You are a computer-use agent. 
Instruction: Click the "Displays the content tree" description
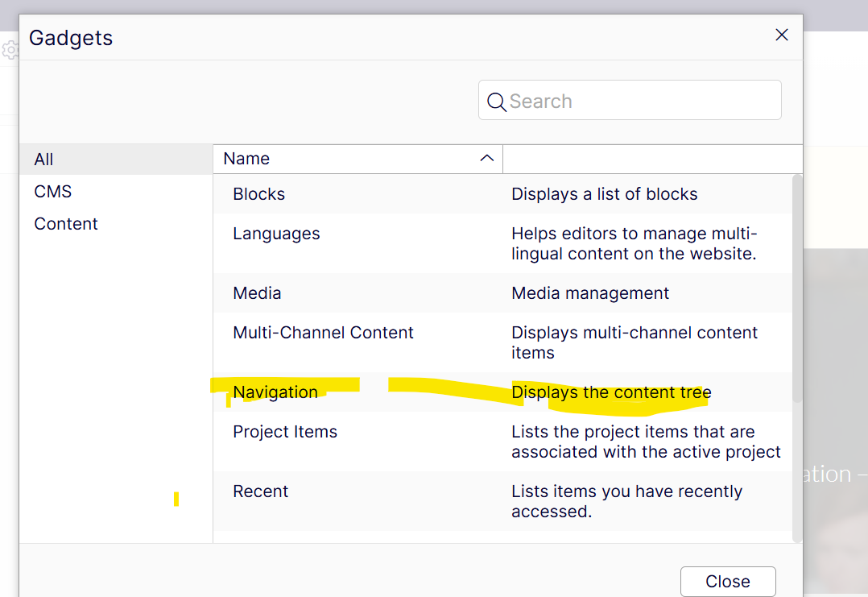click(611, 392)
